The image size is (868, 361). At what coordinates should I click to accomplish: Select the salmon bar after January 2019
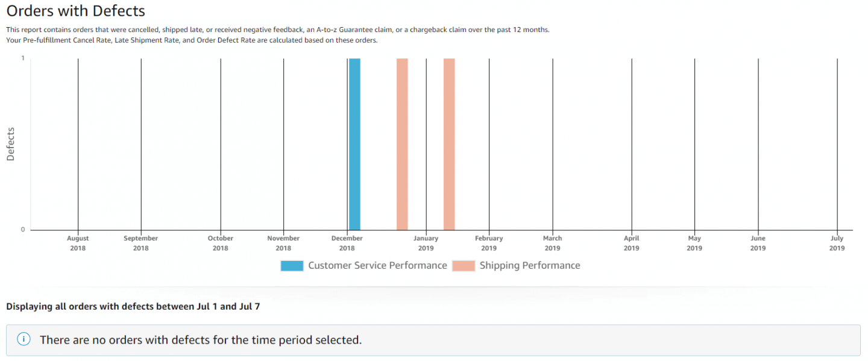tap(449, 144)
